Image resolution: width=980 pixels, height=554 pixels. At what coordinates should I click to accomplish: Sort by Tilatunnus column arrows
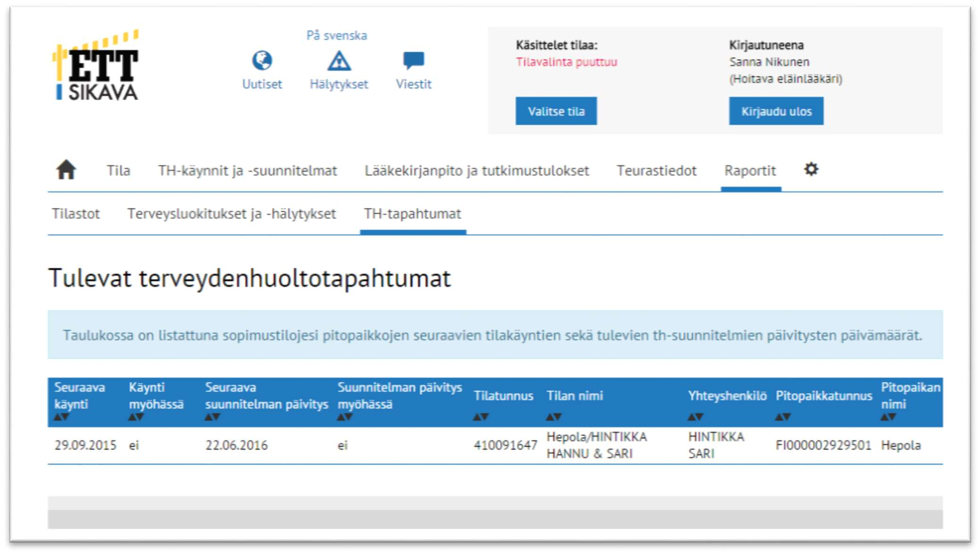(481, 417)
